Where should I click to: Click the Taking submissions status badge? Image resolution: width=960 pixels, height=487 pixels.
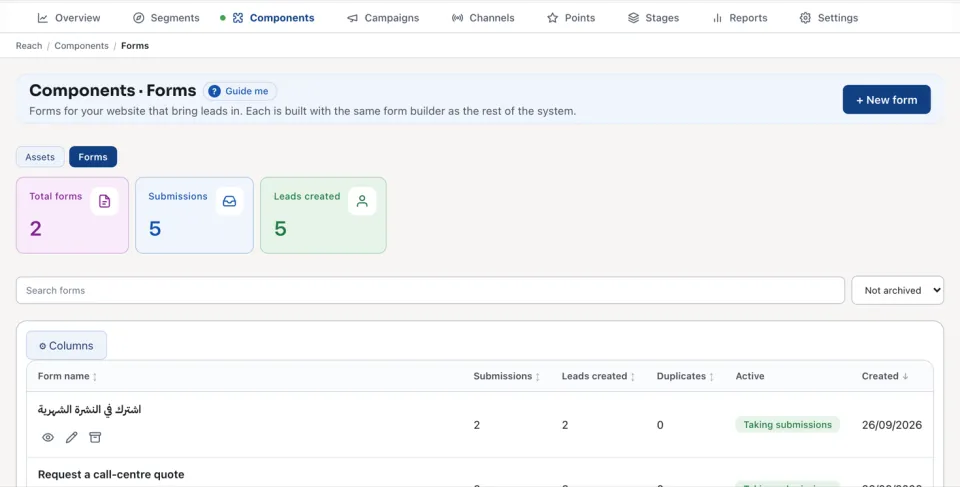coord(787,425)
